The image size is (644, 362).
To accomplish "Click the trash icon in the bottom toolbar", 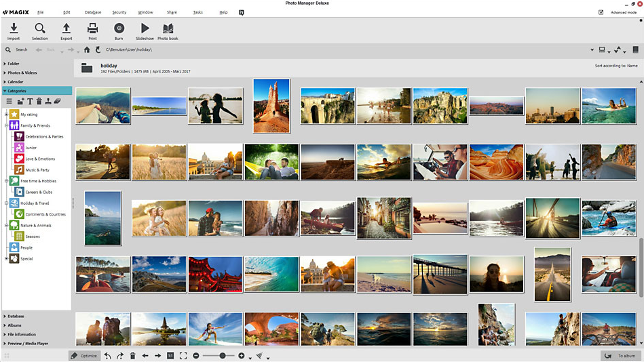I will 132,356.
